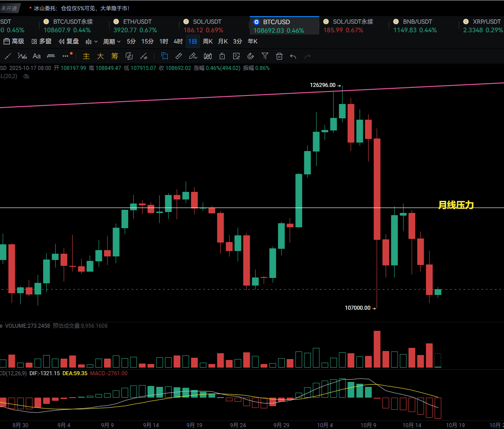Image resolution: width=504 pixels, height=429 pixels.
Task: Switch to the 4时 timeframe
Action: coord(178,42)
